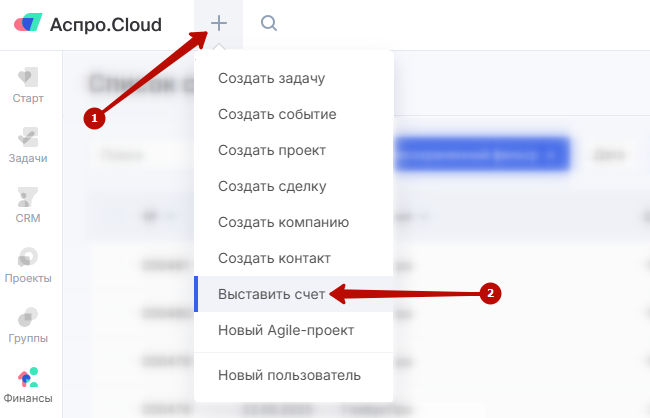Choose Новый Agile-проект from the menu
This screenshot has width=650, height=418.
(x=286, y=330)
